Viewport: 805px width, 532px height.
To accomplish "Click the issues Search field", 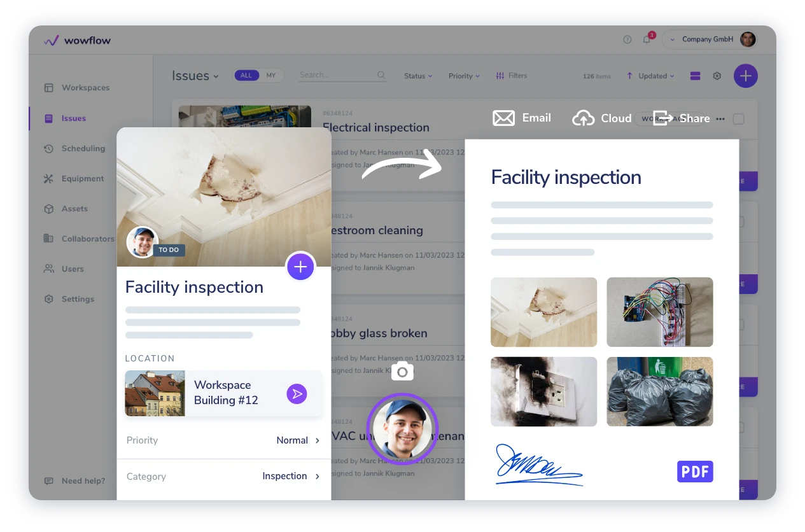I will click(343, 75).
